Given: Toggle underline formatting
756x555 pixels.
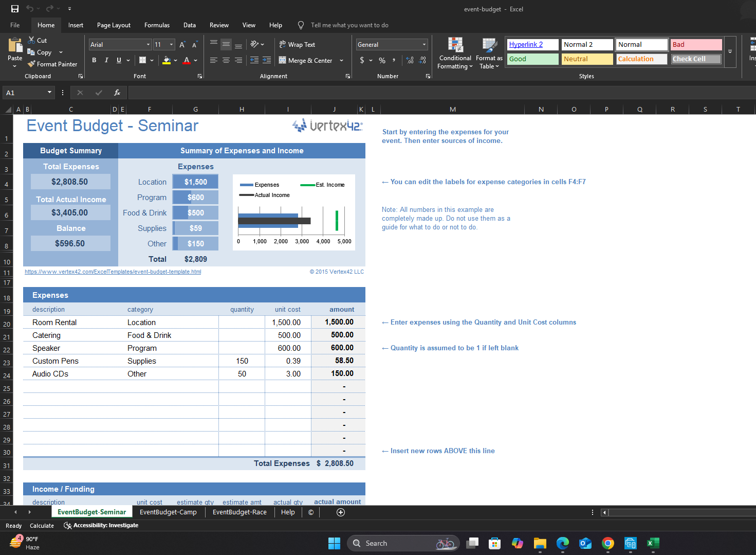Looking at the screenshot, I should [118, 60].
